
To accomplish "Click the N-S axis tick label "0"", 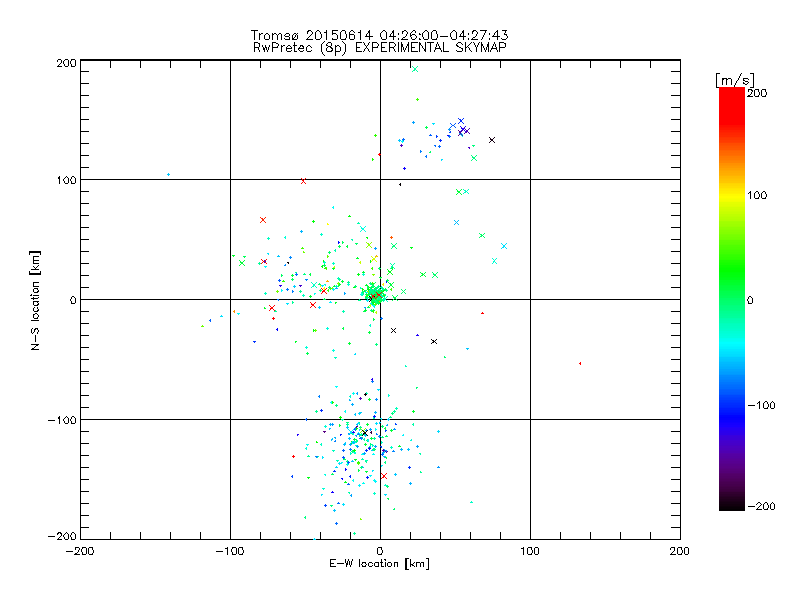I will pos(73,300).
